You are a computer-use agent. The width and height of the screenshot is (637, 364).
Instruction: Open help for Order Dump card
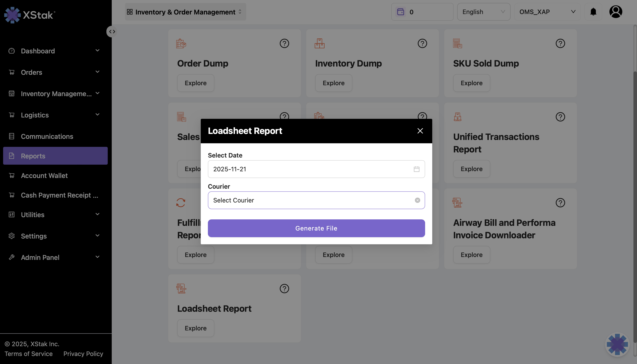tap(284, 44)
